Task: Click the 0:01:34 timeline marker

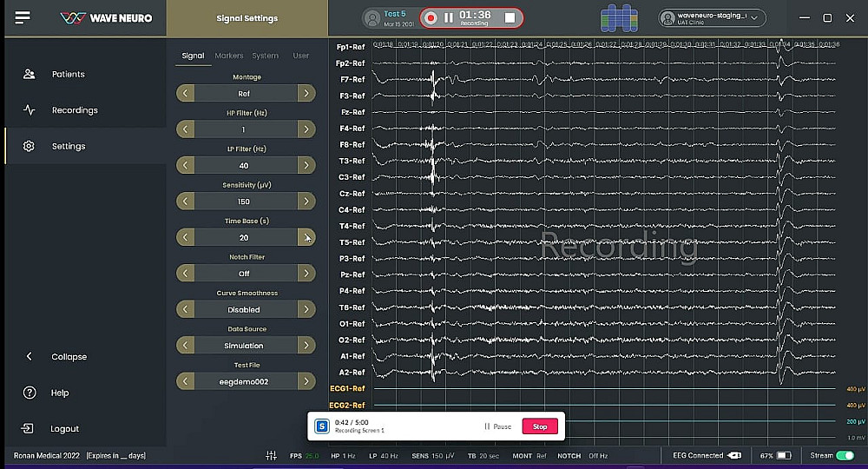Action: tap(779, 44)
